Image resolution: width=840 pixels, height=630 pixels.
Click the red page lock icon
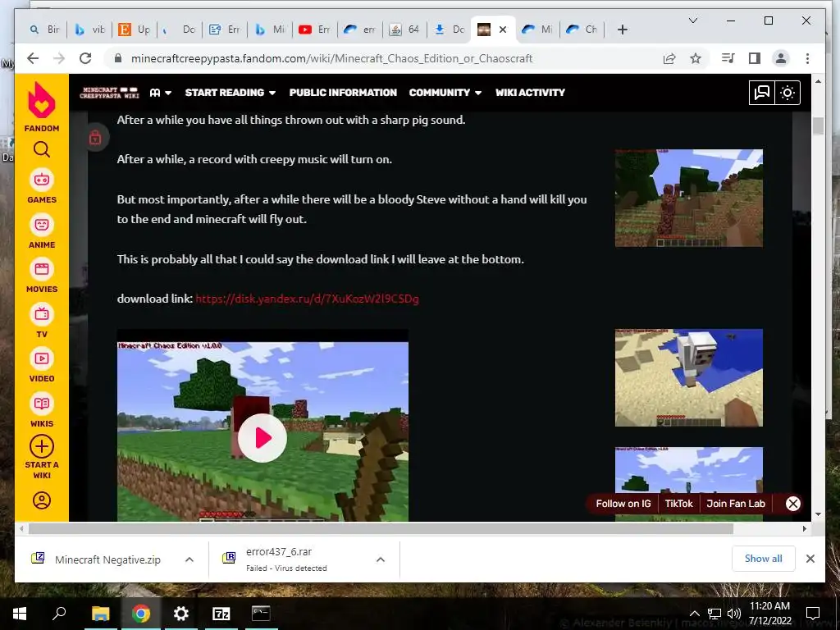tap(95, 138)
